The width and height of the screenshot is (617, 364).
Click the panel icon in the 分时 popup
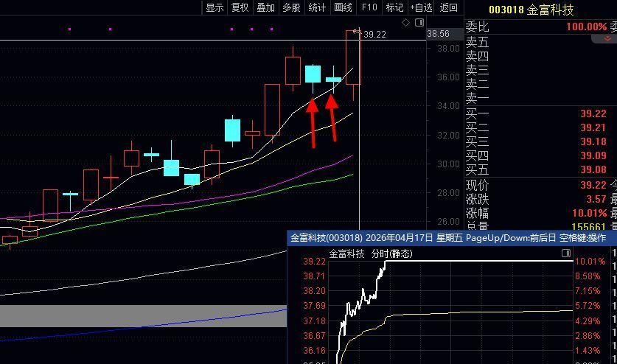(566, 253)
